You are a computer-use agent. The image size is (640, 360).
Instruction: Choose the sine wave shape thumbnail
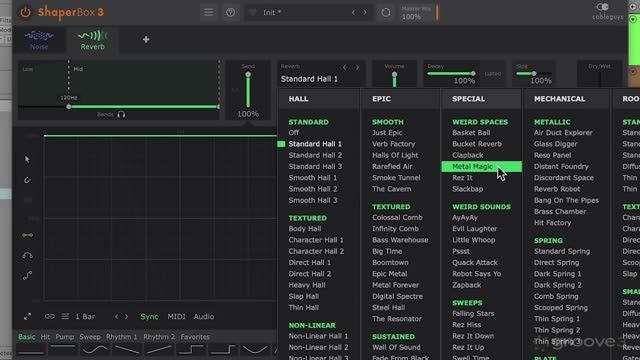coord(95,350)
